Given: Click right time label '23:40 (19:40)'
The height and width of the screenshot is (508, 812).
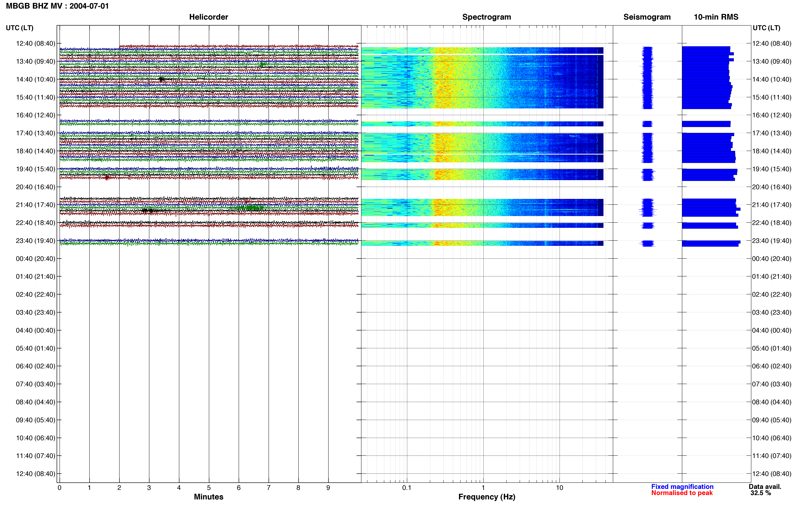Looking at the screenshot, I should (772, 240).
